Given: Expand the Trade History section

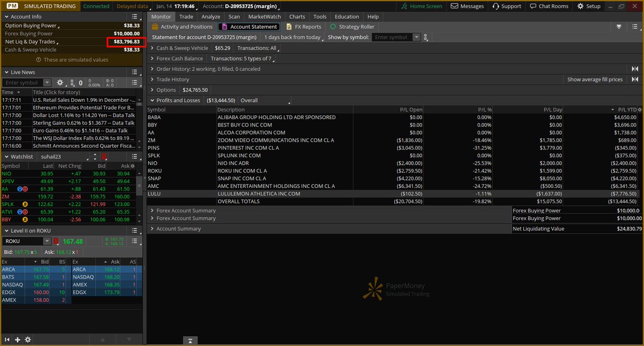Looking at the screenshot, I should [152, 79].
